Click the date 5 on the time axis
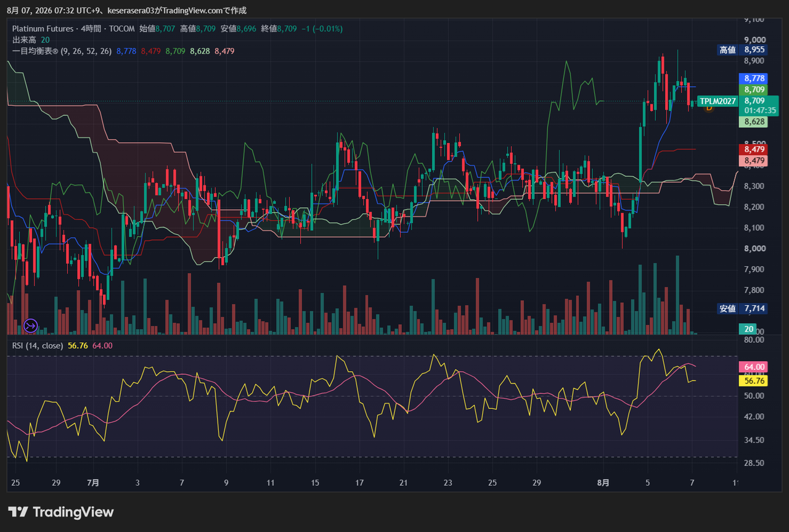 click(x=648, y=482)
